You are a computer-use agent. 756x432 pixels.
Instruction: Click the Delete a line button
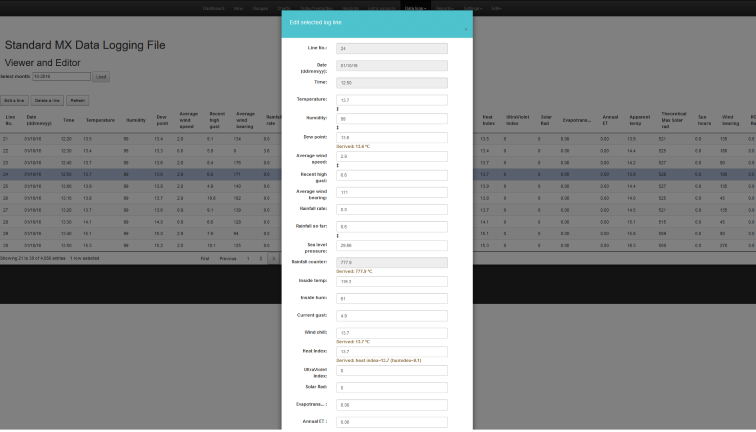click(46, 100)
